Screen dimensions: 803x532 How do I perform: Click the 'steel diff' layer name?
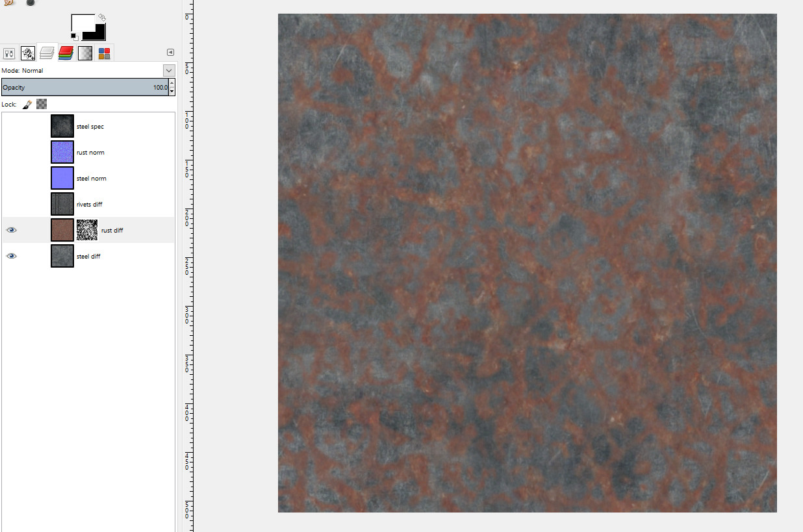click(88, 257)
